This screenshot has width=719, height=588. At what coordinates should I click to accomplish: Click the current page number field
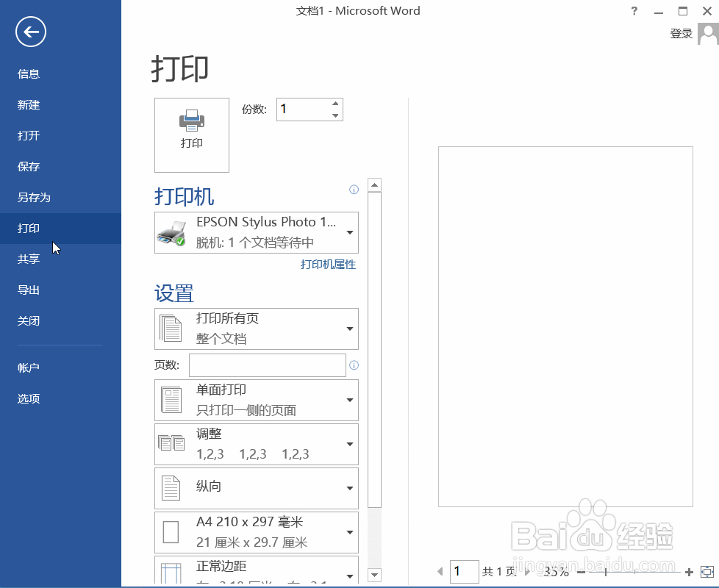pos(464,572)
